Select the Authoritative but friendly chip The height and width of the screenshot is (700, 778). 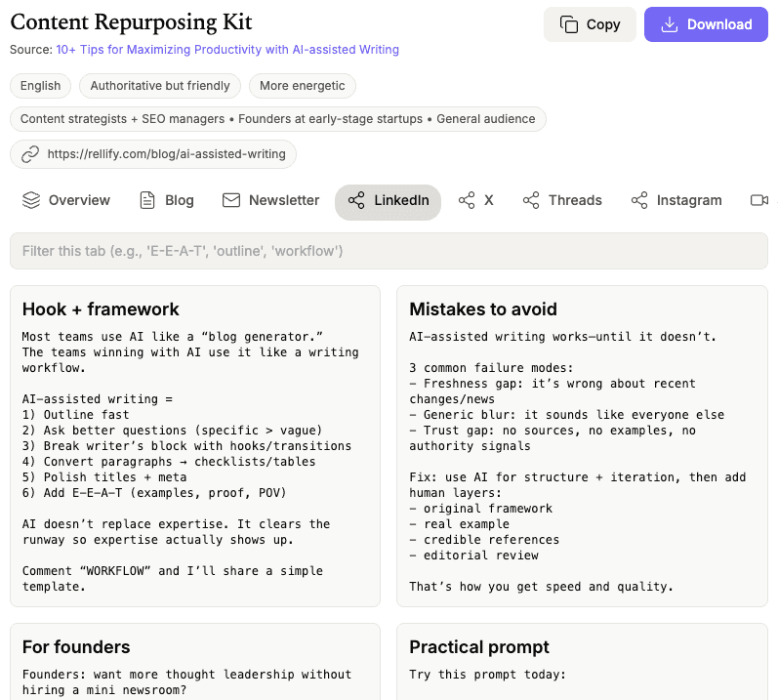click(160, 86)
